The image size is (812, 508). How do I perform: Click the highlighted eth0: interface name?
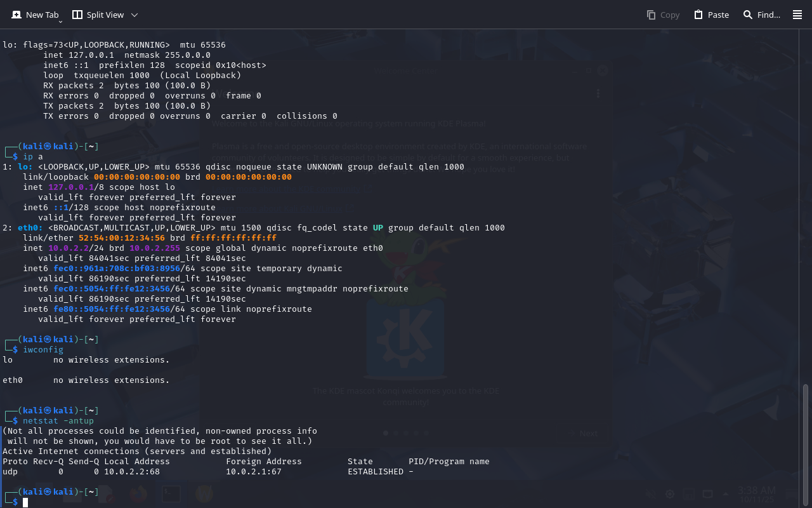pyautogui.click(x=30, y=228)
